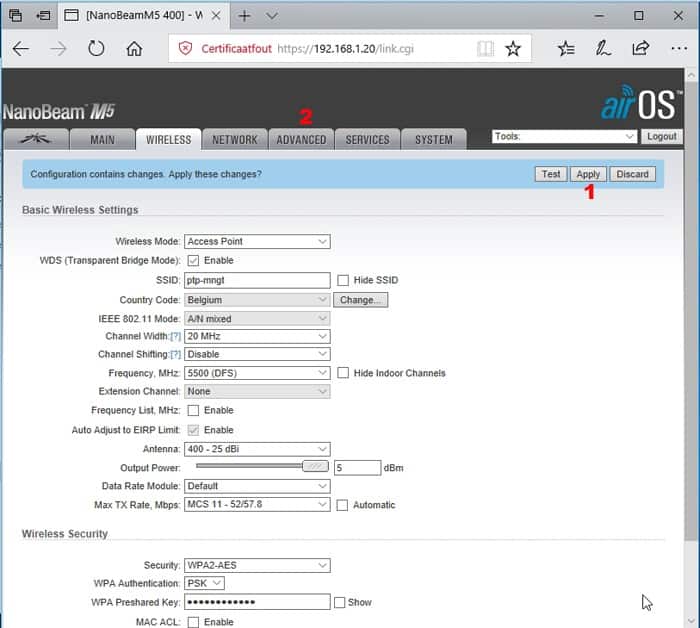Open the Data Rate Module dropdown
Image resolution: width=700 pixels, height=628 pixels.
(257, 486)
